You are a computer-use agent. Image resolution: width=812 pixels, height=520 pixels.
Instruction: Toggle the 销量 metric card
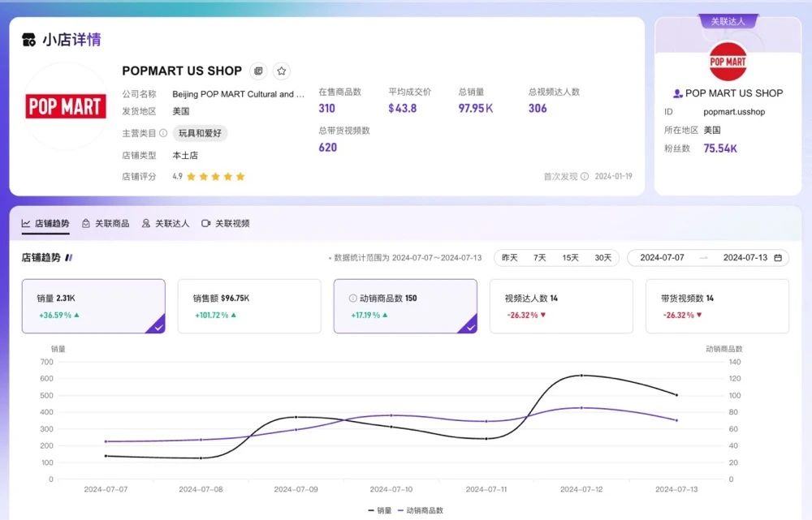[x=93, y=306]
